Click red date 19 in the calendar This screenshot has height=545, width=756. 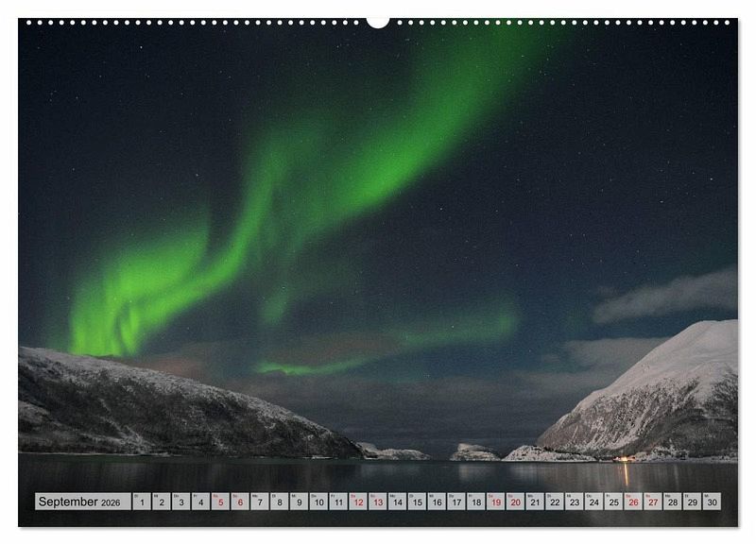(x=495, y=502)
